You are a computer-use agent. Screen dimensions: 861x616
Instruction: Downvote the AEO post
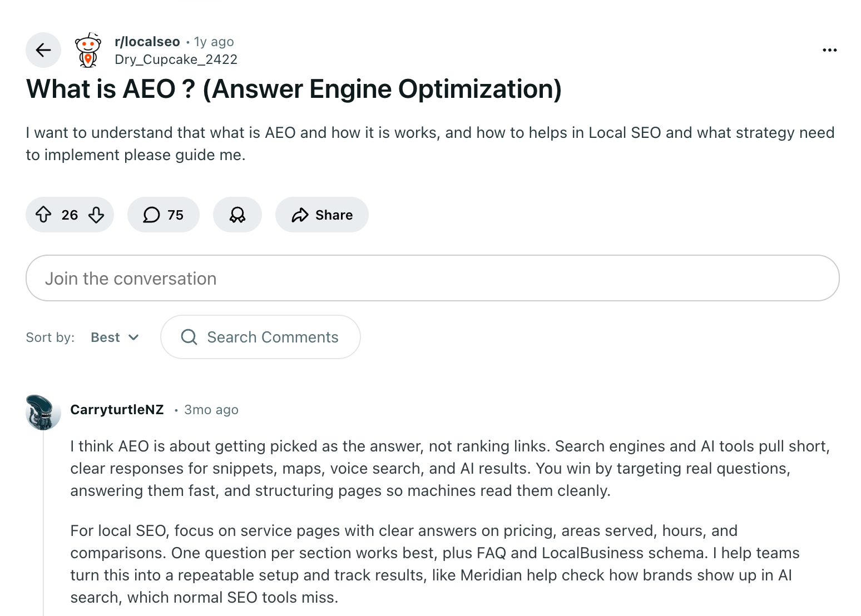[96, 215]
